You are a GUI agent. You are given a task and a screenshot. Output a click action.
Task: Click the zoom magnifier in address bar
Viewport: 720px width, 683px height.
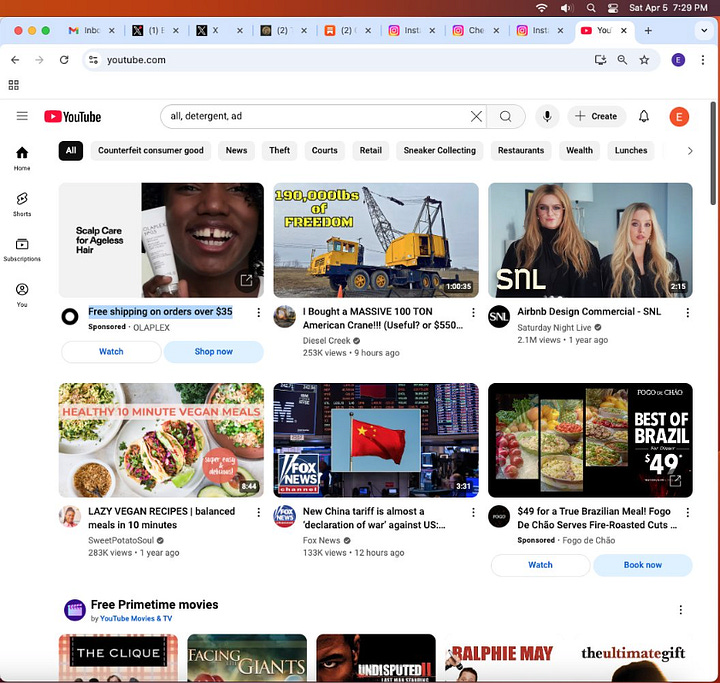pos(622,60)
